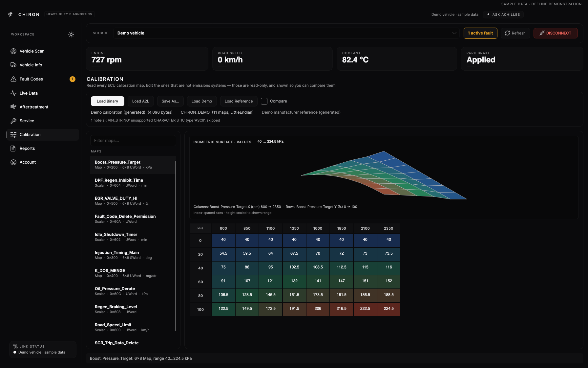
Task: Click the table cell with value 102.5
Action: (x=294, y=268)
